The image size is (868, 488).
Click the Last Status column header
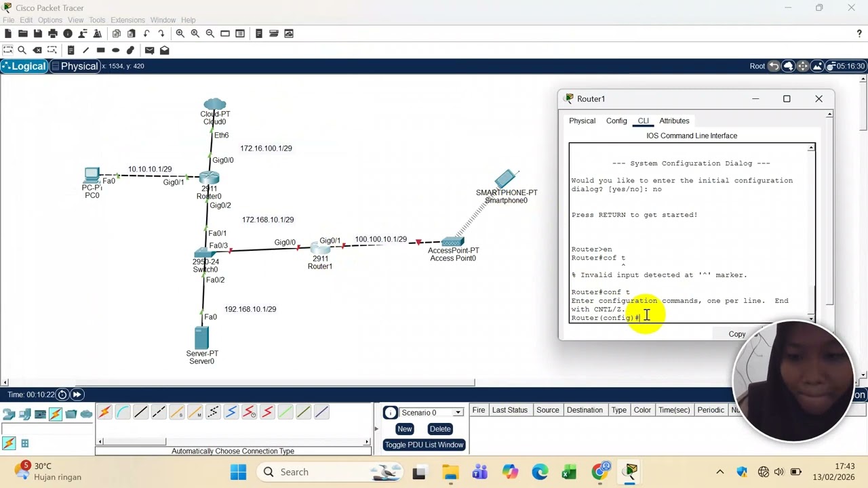[x=509, y=410]
